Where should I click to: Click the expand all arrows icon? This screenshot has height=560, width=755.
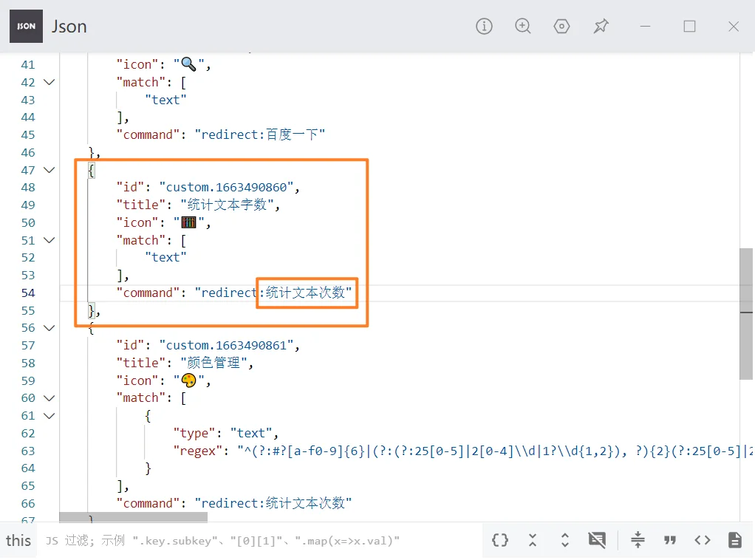[x=565, y=540]
